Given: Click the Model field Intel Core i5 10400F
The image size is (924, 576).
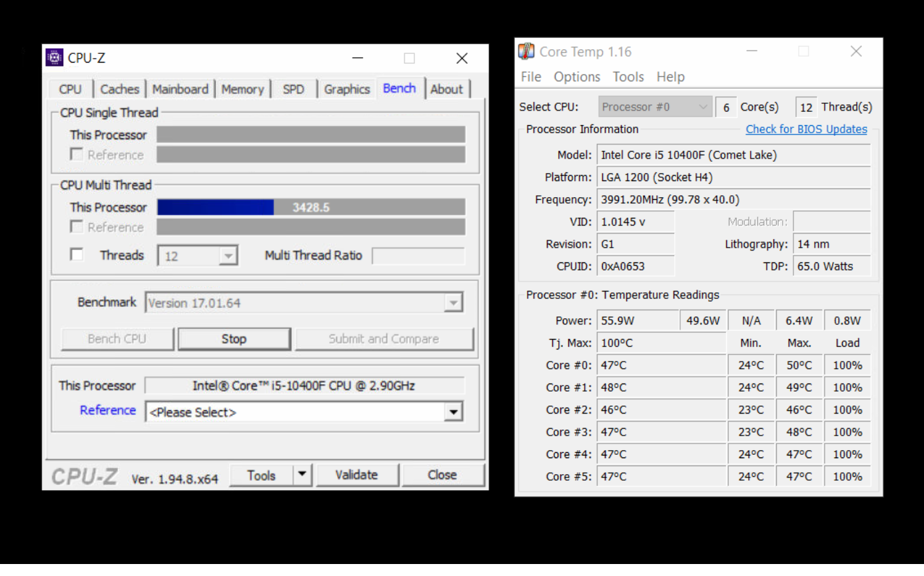Looking at the screenshot, I should click(x=733, y=155).
